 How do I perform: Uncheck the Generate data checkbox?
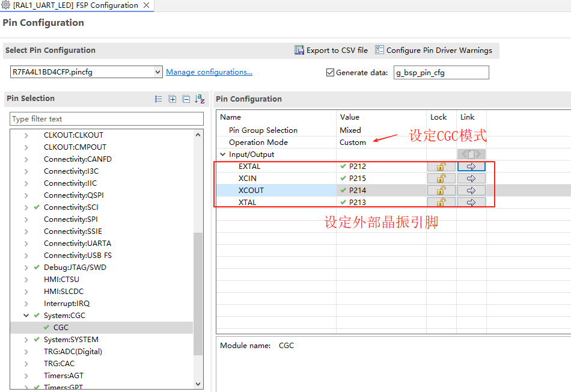(x=331, y=73)
